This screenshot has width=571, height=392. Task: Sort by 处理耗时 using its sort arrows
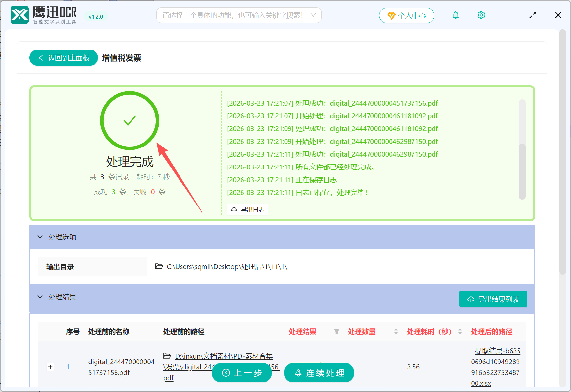point(459,331)
